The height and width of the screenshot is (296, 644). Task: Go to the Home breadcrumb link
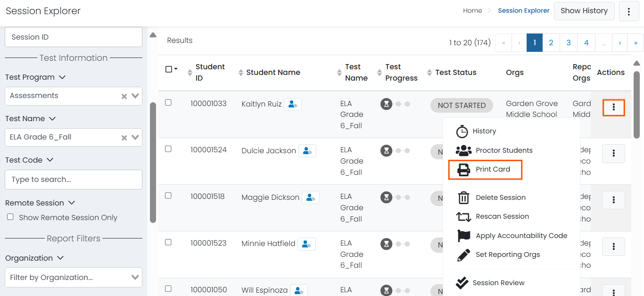[472, 10]
